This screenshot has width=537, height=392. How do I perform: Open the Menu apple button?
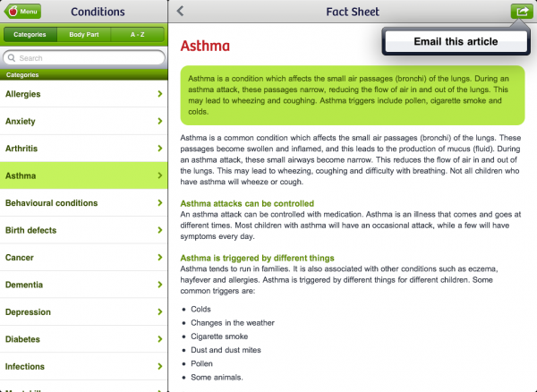[22, 12]
